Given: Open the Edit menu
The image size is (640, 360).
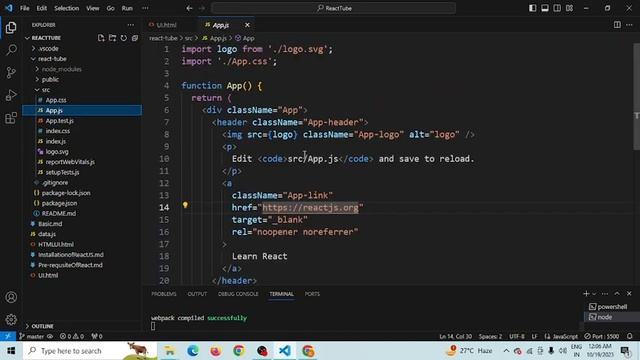Looking at the screenshot, I should coord(42,8).
